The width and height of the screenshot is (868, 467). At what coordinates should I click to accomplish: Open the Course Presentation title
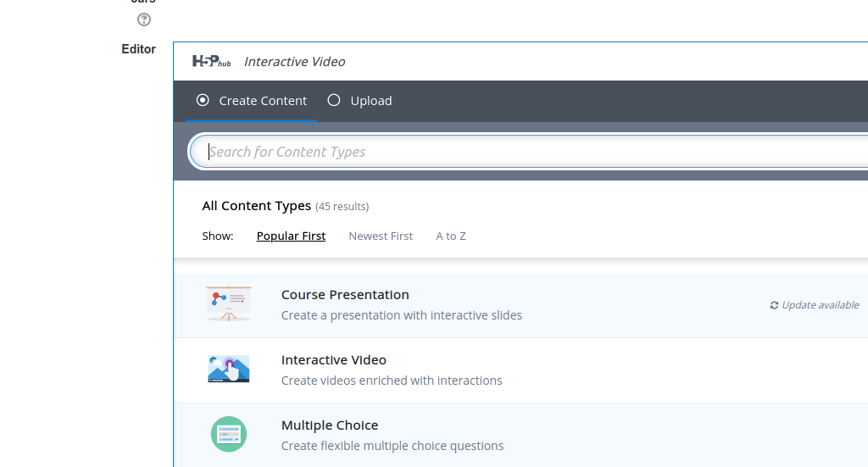(345, 295)
